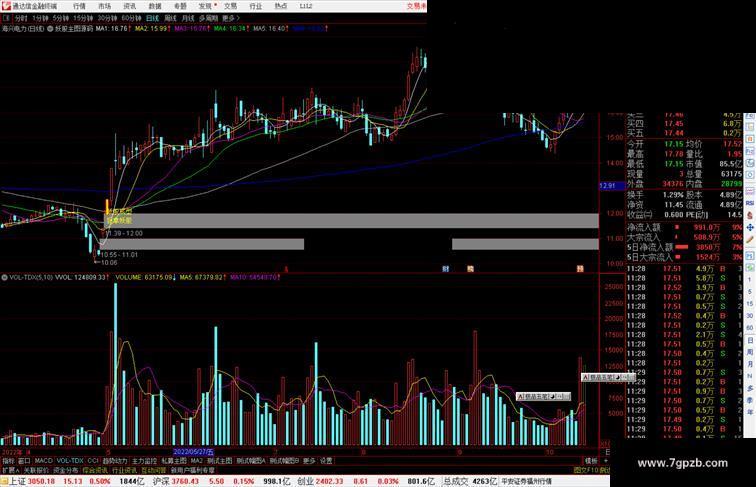Open the 行业资讯 tab
This screenshot has height=487, width=756.
(x=124, y=470)
